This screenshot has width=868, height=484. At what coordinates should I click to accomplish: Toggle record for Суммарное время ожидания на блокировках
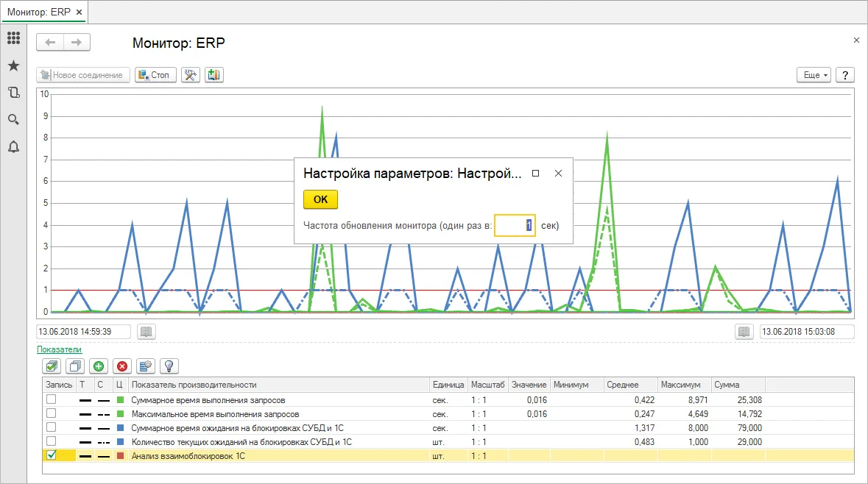51,427
